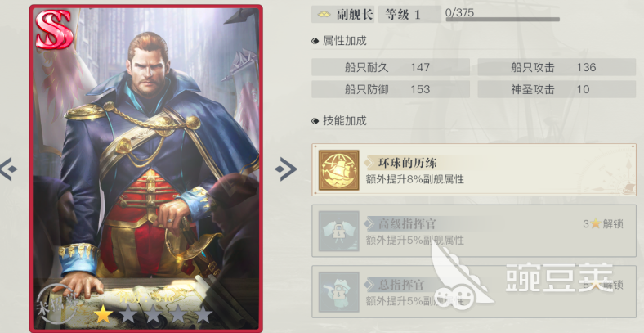The width and height of the screenshot is (644, 333).
Task: Click the 0/375 experience progress bar
Action: click(x=503, y=19)
